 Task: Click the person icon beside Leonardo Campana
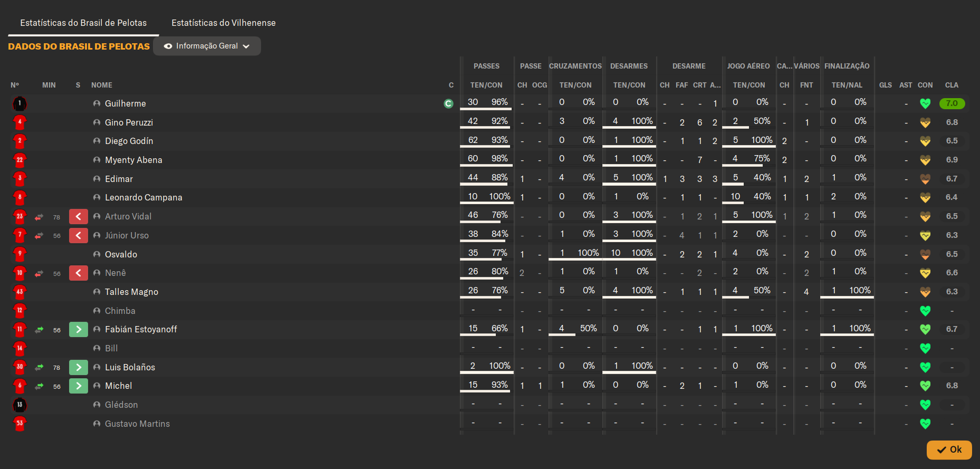click(x=97, y=197)
